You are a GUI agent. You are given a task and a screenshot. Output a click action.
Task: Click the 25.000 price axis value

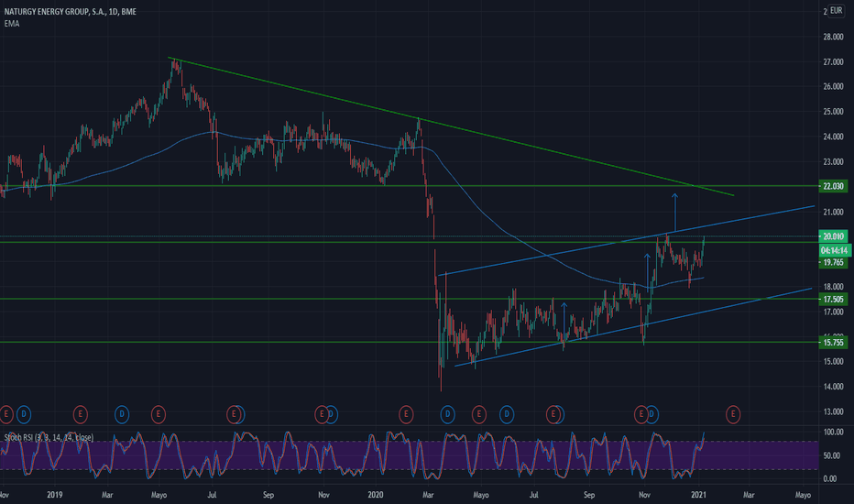pos(833,112)
